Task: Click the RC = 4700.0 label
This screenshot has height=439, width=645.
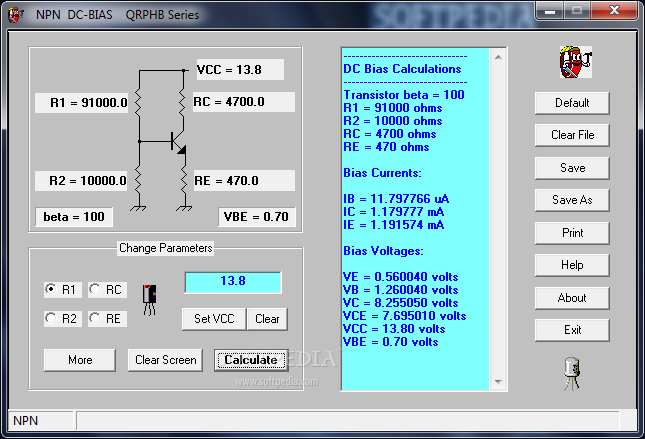Action: 244,102
